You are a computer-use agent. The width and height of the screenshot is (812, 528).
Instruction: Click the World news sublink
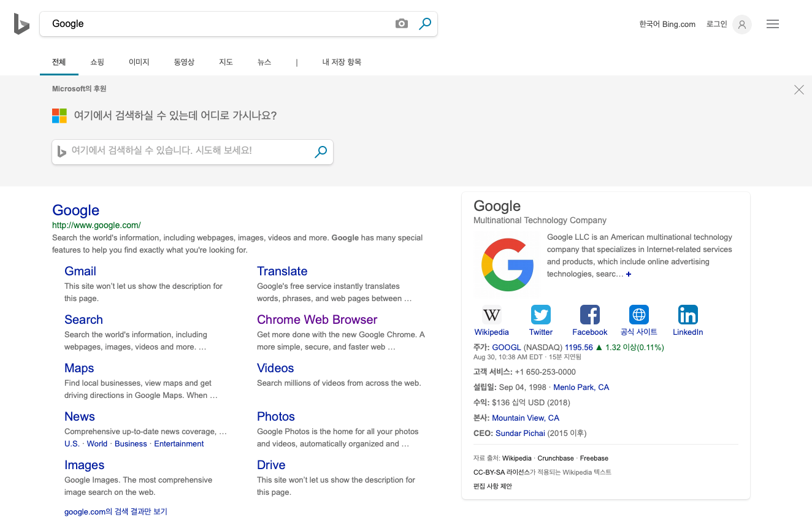coord(97,444)
